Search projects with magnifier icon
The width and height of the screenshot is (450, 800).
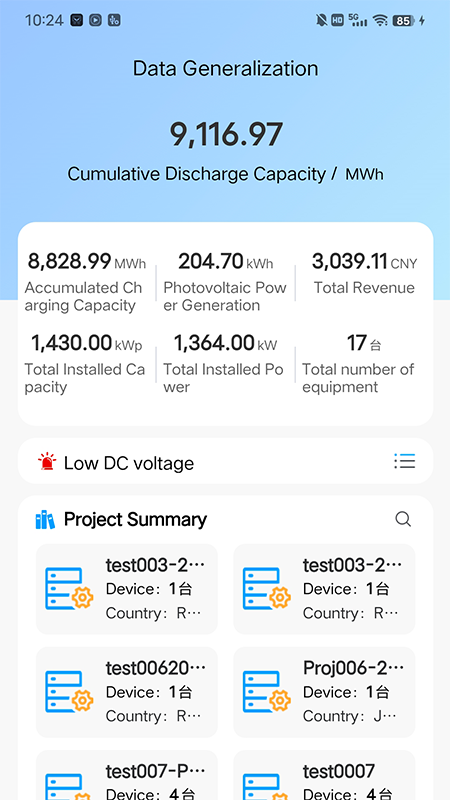click(x=403, y=519)
